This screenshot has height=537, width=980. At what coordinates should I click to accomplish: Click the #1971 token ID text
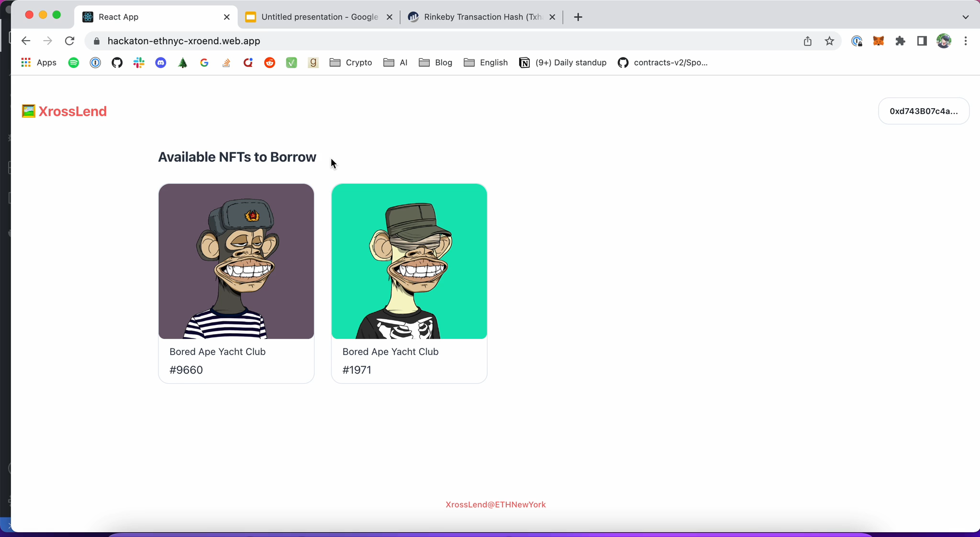click(357, 370)
